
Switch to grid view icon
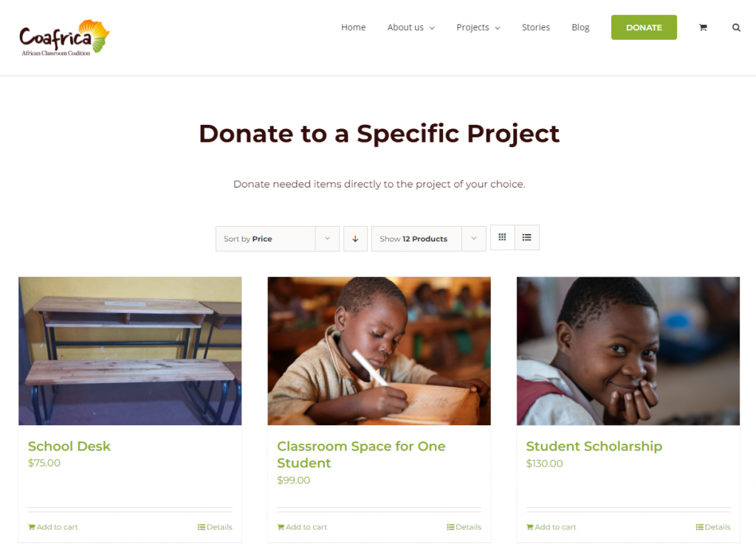point(502,237)
